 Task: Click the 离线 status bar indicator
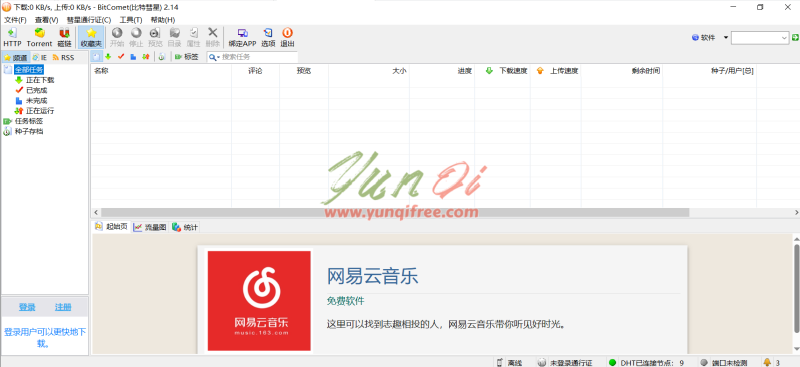click(x=510, y=362)
